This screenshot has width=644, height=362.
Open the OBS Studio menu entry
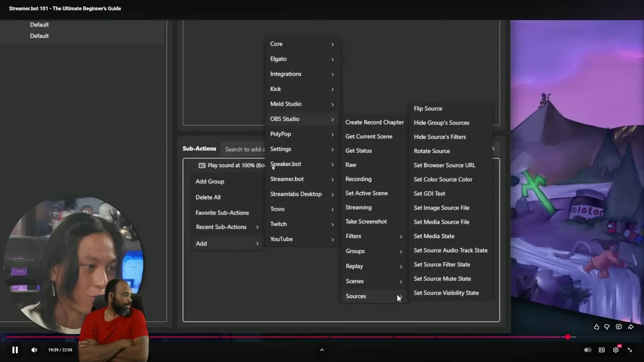[302, 119]
